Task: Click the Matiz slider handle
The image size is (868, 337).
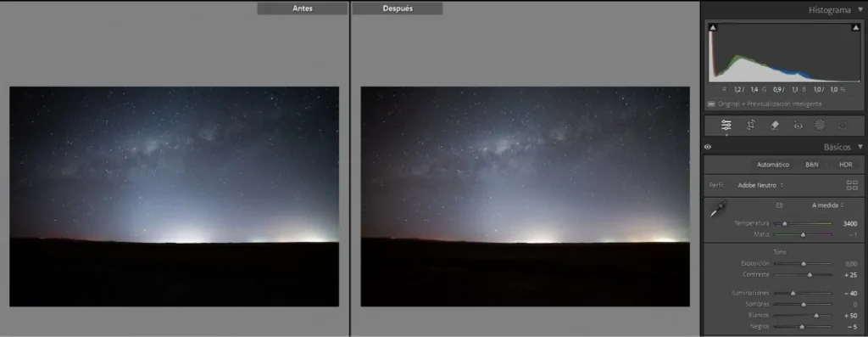Action: tap(803, 235)
